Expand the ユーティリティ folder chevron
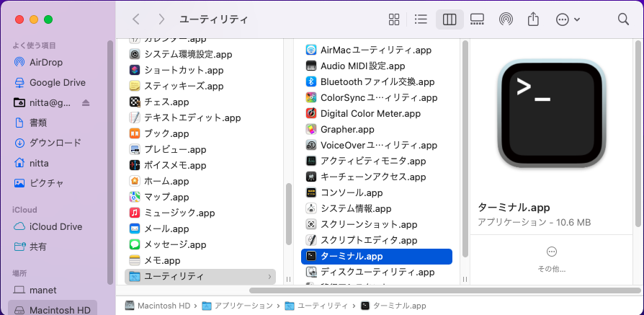 tap(270, 276)
